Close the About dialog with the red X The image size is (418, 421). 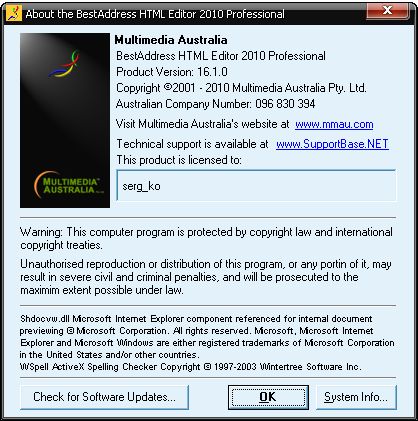tap(387, 11)
